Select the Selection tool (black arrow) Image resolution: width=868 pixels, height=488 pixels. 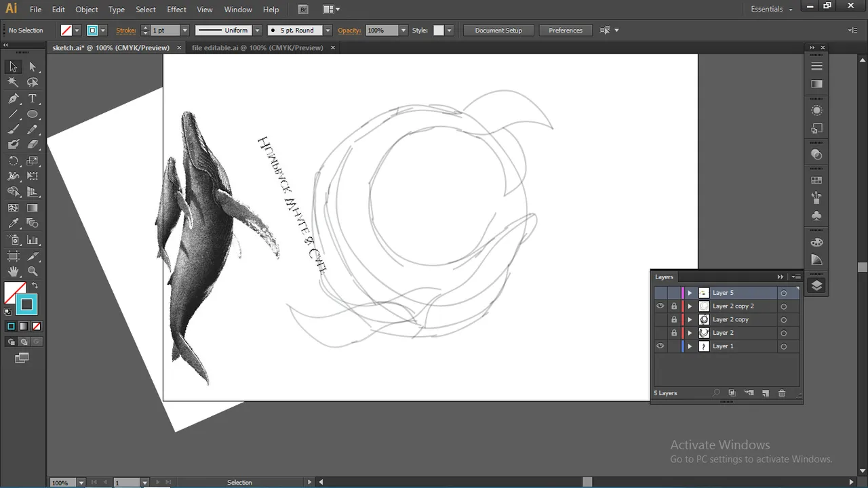pyautogui.click(x=13, y=66)
